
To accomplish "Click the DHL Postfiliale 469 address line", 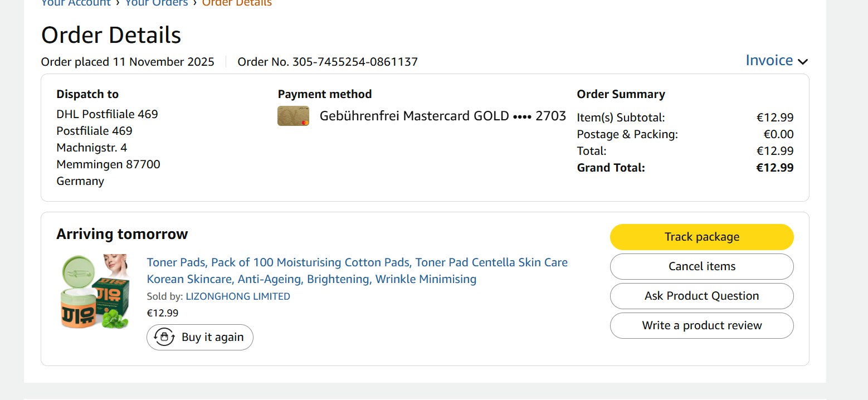I will [x=107, y=114].
